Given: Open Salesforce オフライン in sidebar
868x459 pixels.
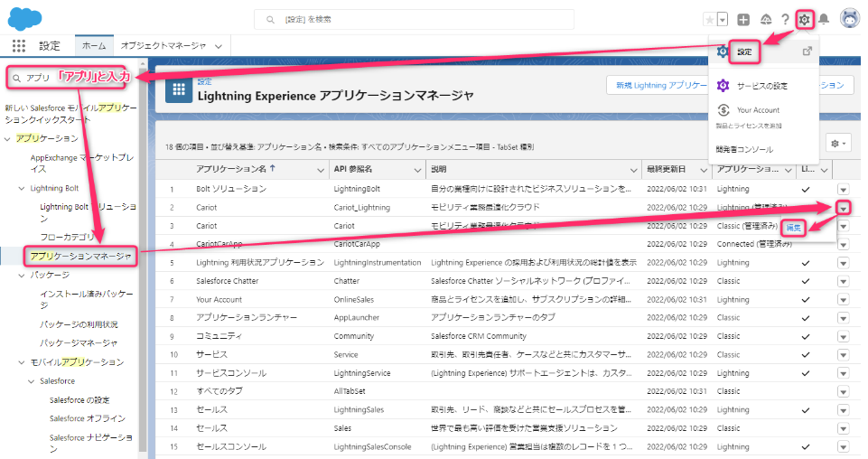Looking at the screenshot, I should (88, 418).
